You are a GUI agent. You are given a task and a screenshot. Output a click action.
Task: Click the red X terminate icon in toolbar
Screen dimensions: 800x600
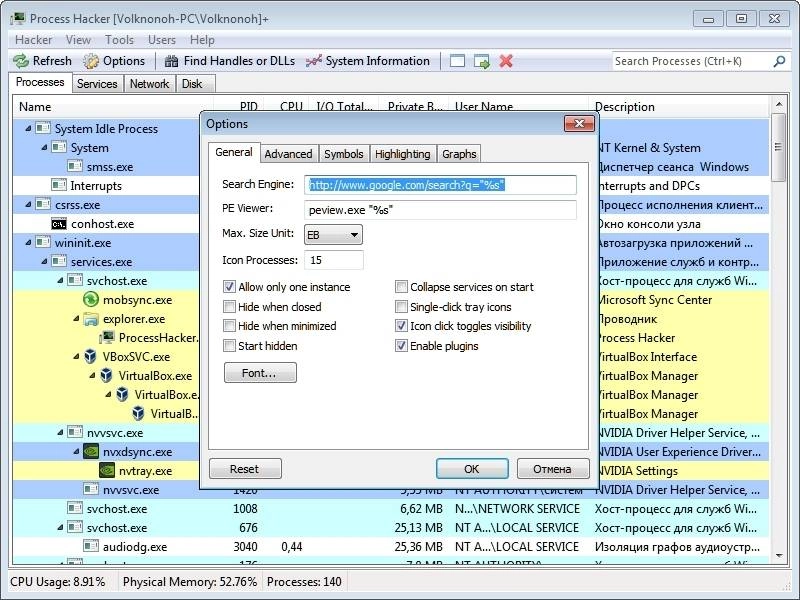tap(506, 61)
